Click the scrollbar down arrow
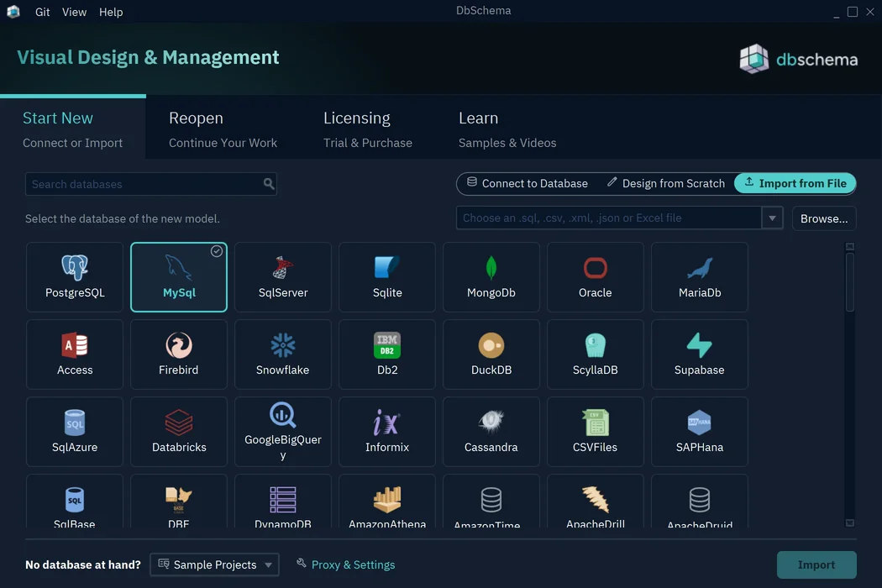Screen dimensions: 882x588 pos(850,522)
